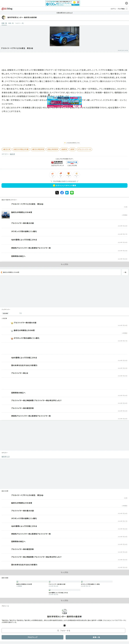The height and width of the screenshot is (644, 129).
Task: Share on Hatena Bookmark
Action: 67,193
